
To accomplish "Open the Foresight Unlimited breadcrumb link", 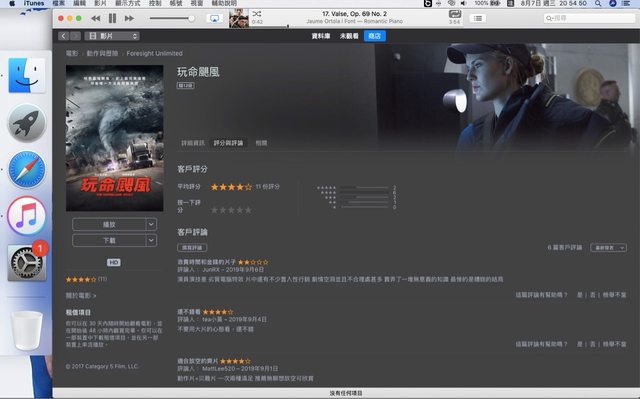I will pyautogui.click(x=154, y=53).
